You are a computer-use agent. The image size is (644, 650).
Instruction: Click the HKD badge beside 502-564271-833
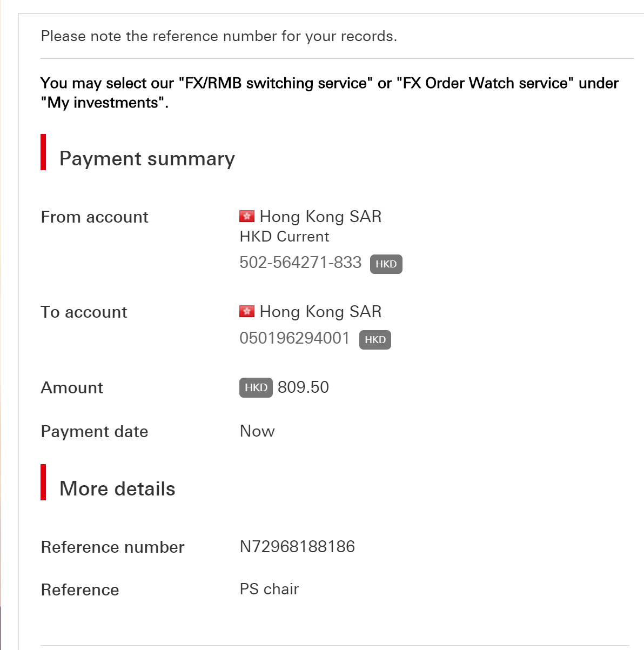[386, 264]
